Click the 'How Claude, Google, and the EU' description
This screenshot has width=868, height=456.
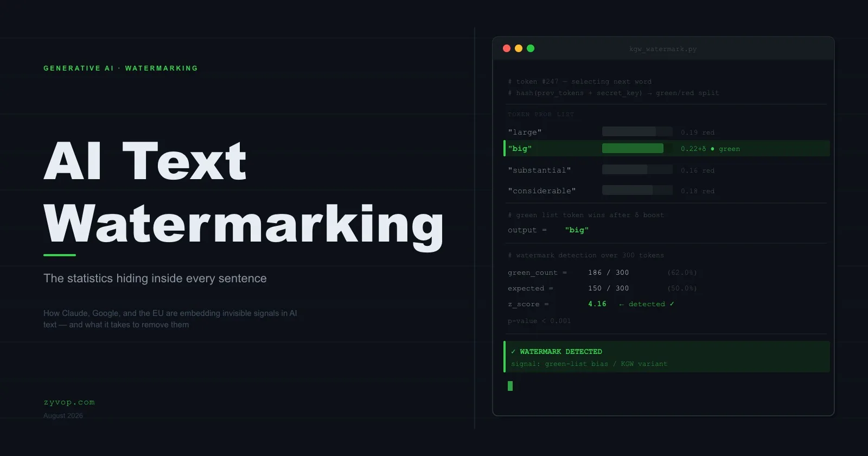tap(170, 319)
